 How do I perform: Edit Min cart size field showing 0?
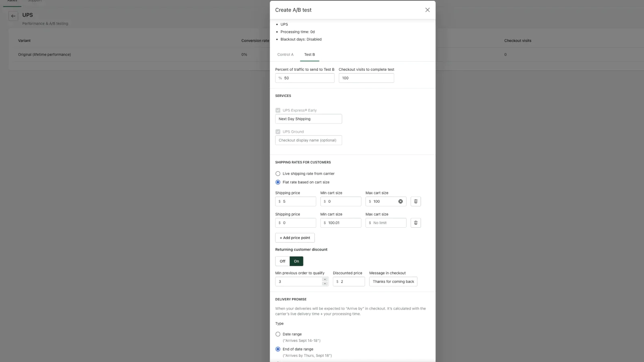(x=341, y=202)
